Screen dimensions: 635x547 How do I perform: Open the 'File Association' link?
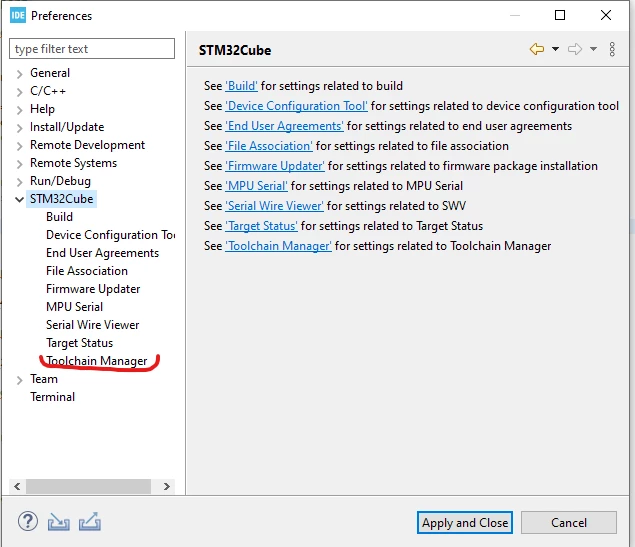click(269, 146)
